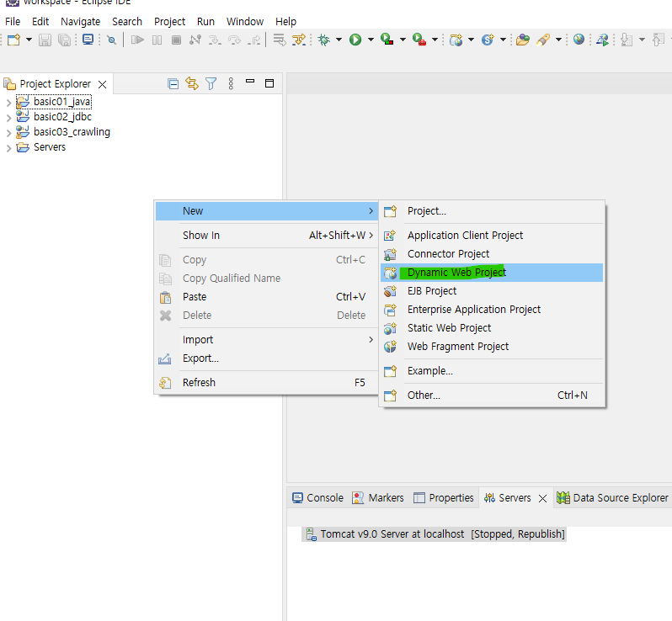Image resolution: width=672 pixels, height=621 pixels.
Task: Click the Search flashlight toolbar icon
Action: pos(543,40)
